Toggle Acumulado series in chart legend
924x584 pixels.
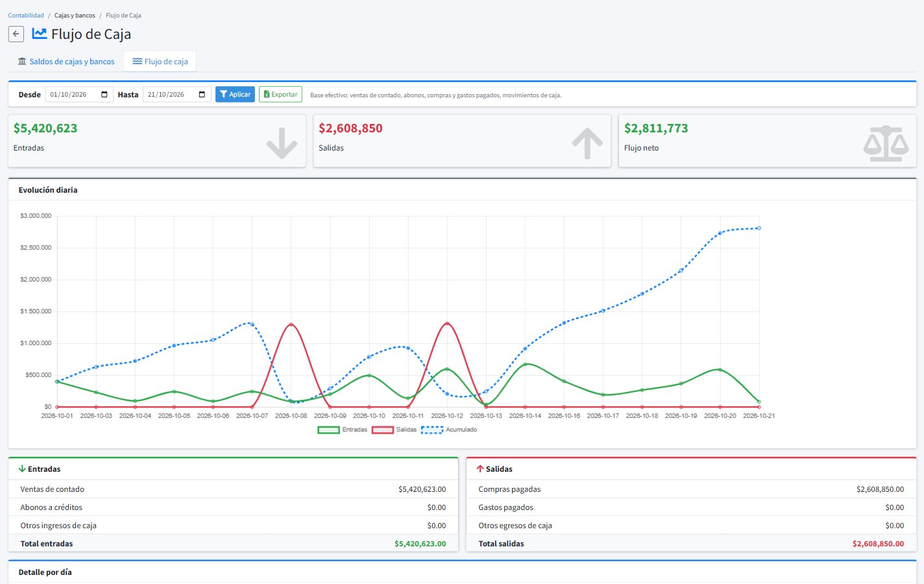[x=449, y=430]
